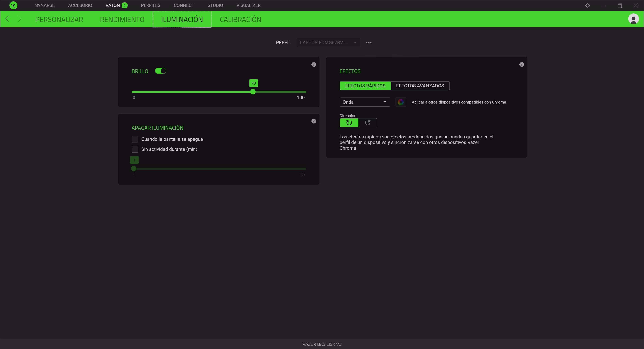The image size is (644, 349).
Task: Select Efectos Rápidos button
Action: point(365,86)
